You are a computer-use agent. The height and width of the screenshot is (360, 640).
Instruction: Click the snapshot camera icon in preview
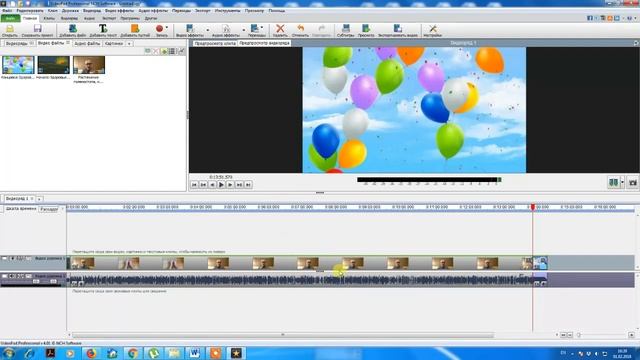tap(633, 182)
